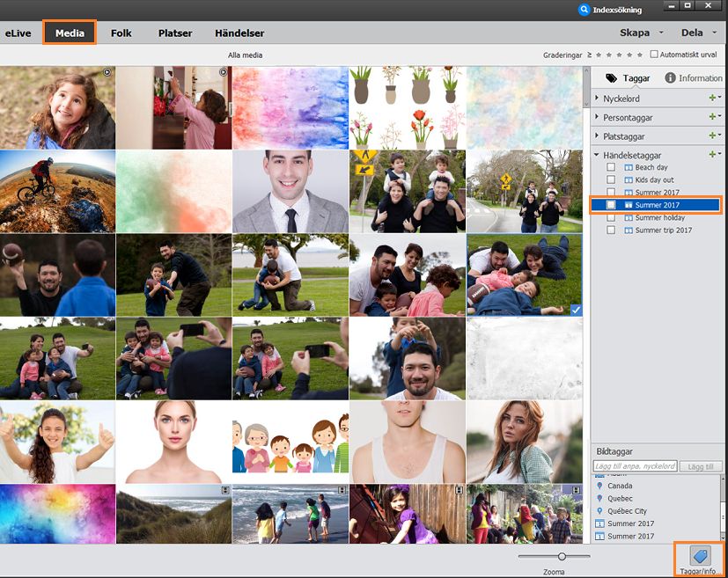Open the Taggar/Info panel button
This screenshot has width=728, height=578.
pyautogui.click(x=700, y=557)
